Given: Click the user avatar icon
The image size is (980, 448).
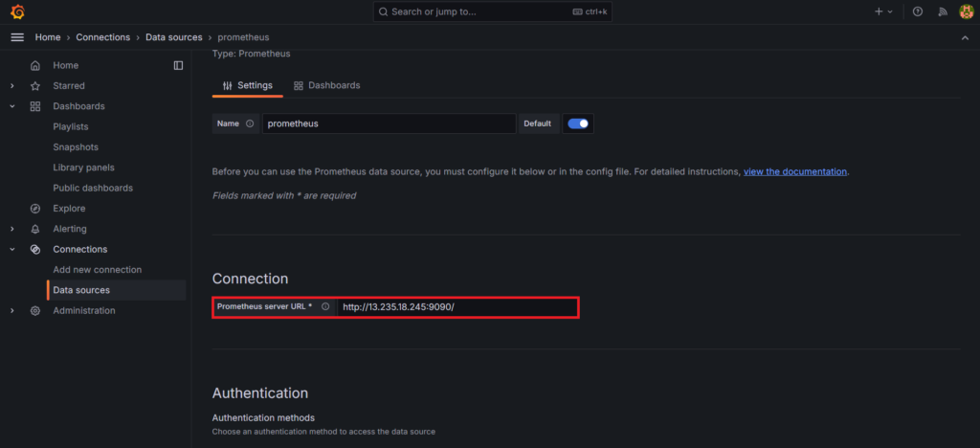Looking at the screenshot, I should 967,11.
